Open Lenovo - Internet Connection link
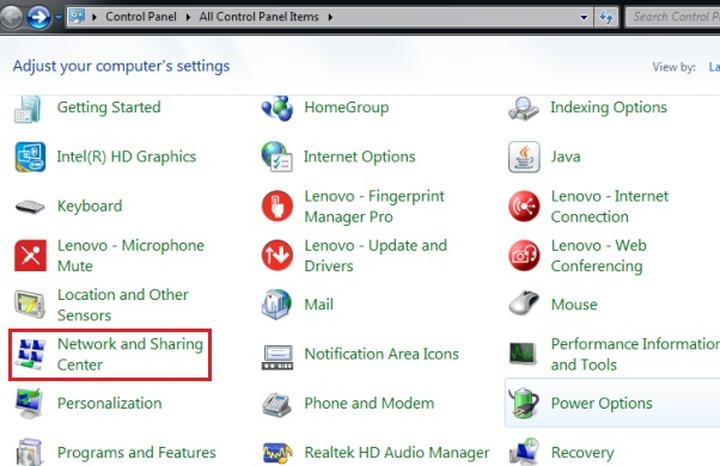Viewport: 720px width, 466px height. click(x=610, y=206)
